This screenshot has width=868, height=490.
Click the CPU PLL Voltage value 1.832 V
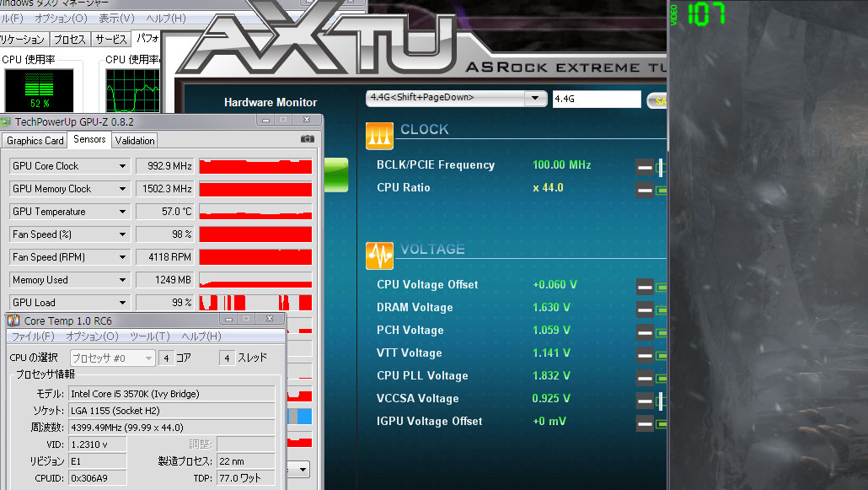coord(551,375)
